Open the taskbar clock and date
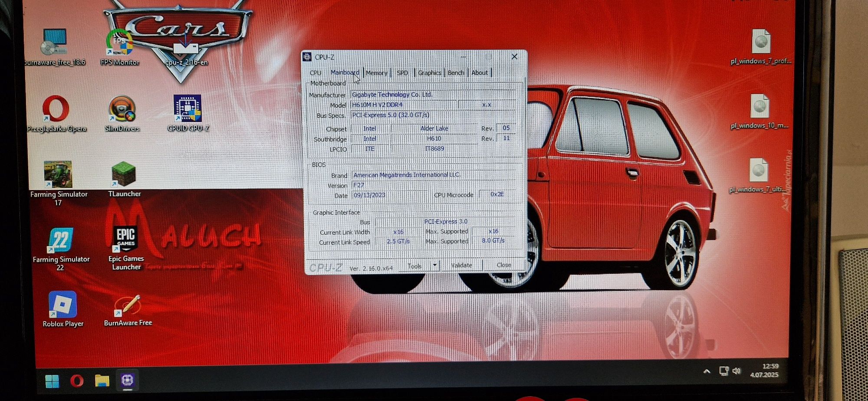868x401 pixels. click(764, 370)
